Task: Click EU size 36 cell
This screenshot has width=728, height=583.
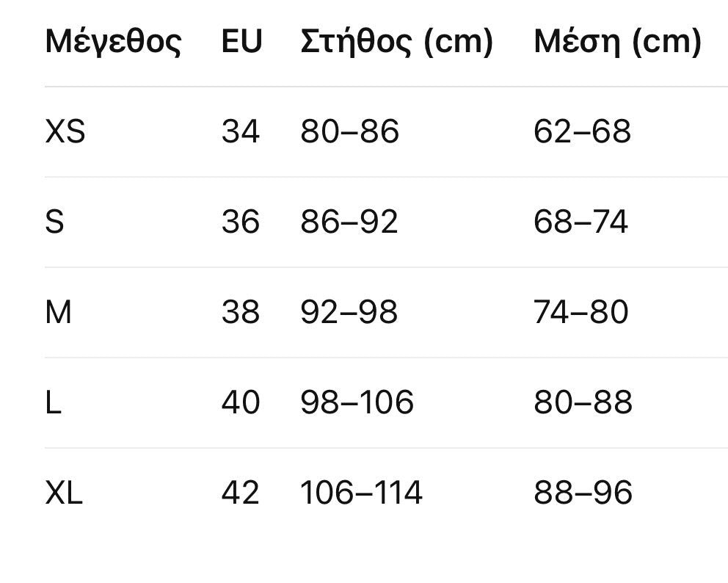Action: [x=241, y=222]
